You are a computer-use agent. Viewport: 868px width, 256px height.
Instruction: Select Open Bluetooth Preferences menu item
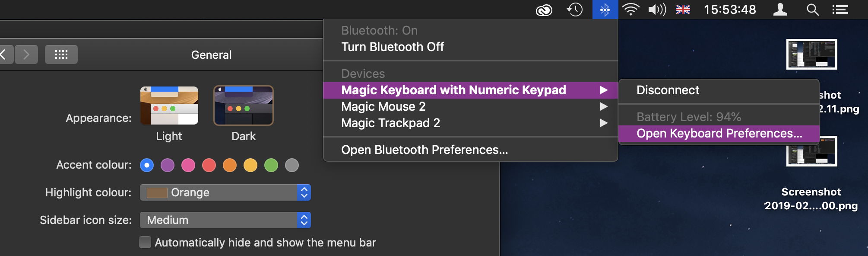point(424,150)
